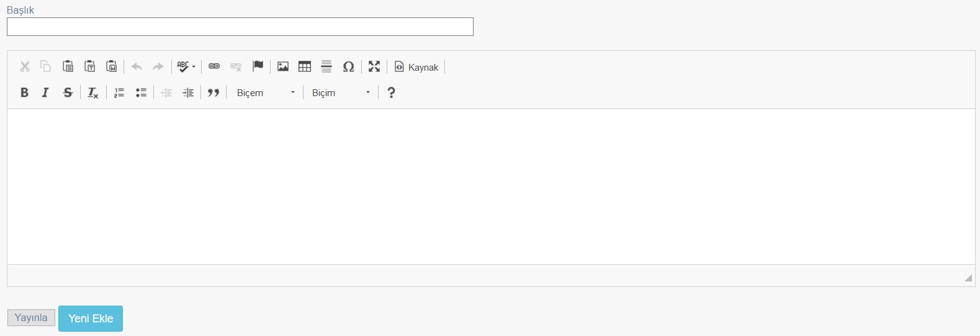Add an anchor with the flag icon
Viewport: 980px width, 336px height.
tap(258, 66)
